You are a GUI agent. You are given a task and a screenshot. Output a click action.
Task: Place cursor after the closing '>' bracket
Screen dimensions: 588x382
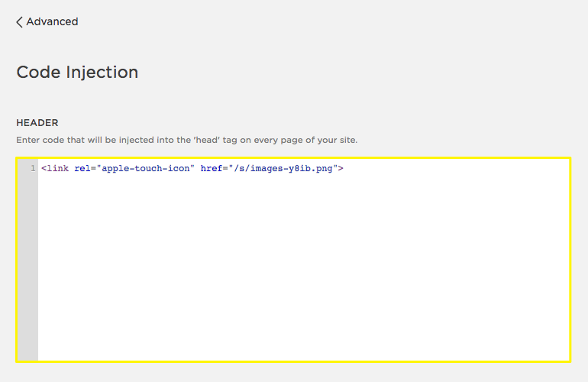(344, 168)
